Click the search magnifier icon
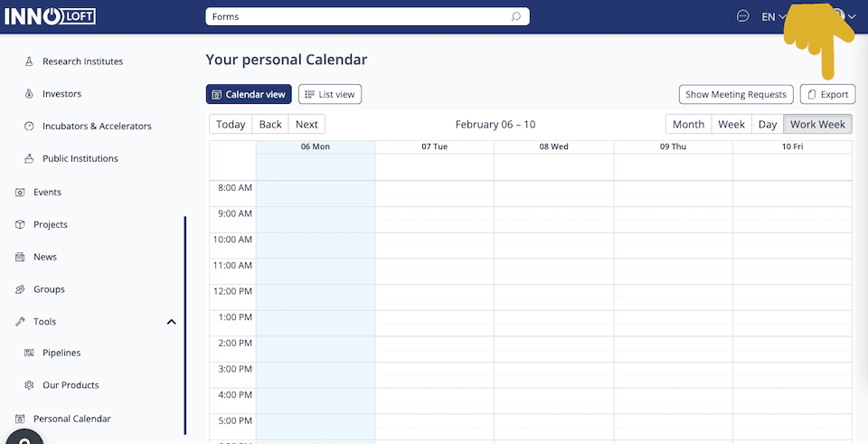This screenshot has height=444, width=868. pyautogui.click(x=515, y=16)
